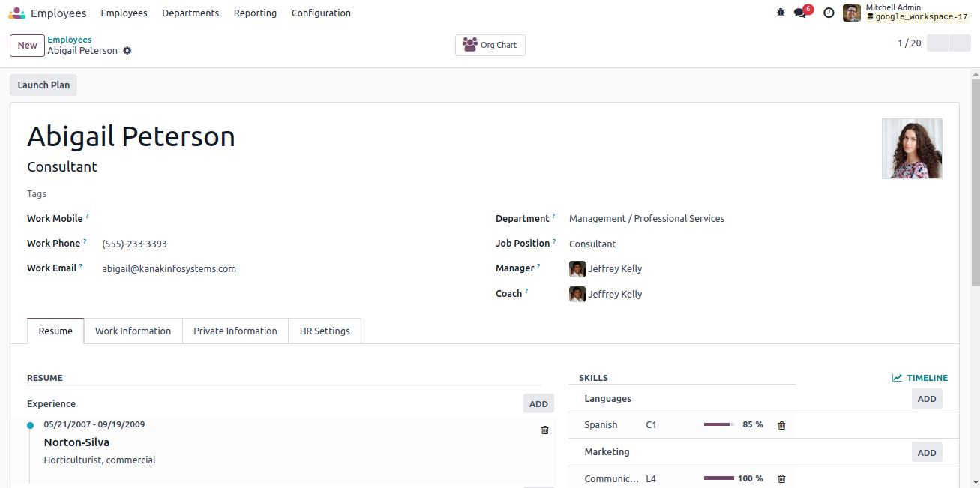Add a Marketing skill
980x488 pixels.
(x=927, y=452)
